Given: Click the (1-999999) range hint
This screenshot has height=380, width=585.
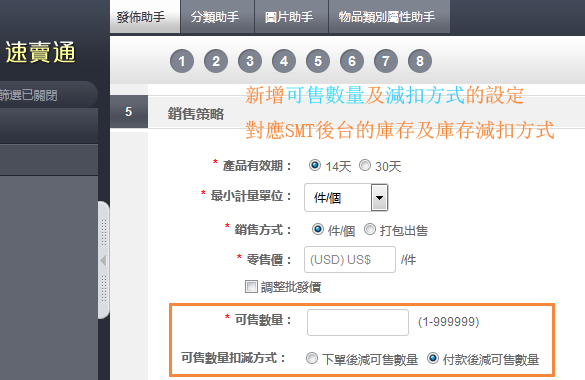Looking at the screenshot, I should pyautogui.click(x=448, y=321).
